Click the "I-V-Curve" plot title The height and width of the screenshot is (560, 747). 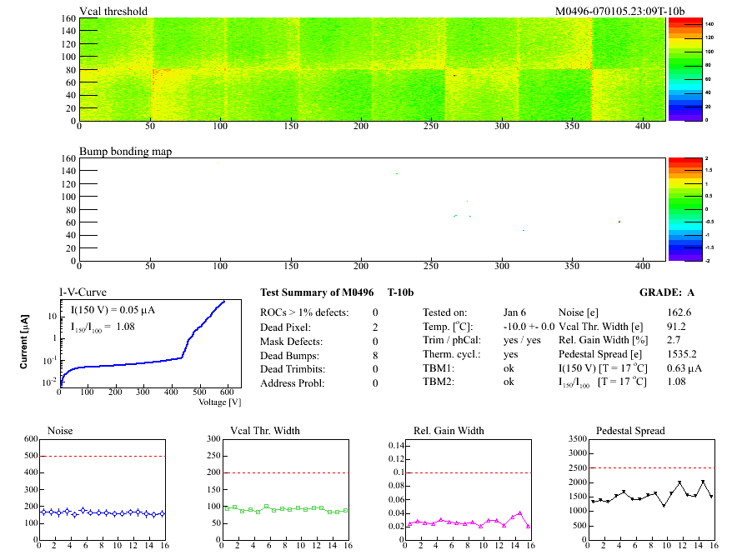[x=82, y=292]
